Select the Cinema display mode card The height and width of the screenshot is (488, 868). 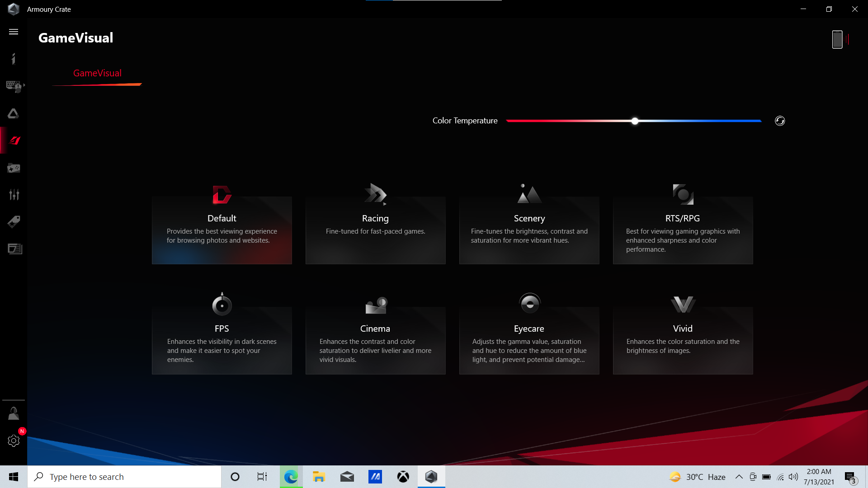point(376,341)
